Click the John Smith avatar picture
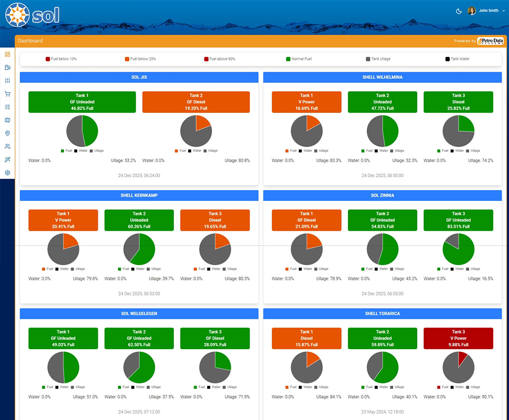 471,11
